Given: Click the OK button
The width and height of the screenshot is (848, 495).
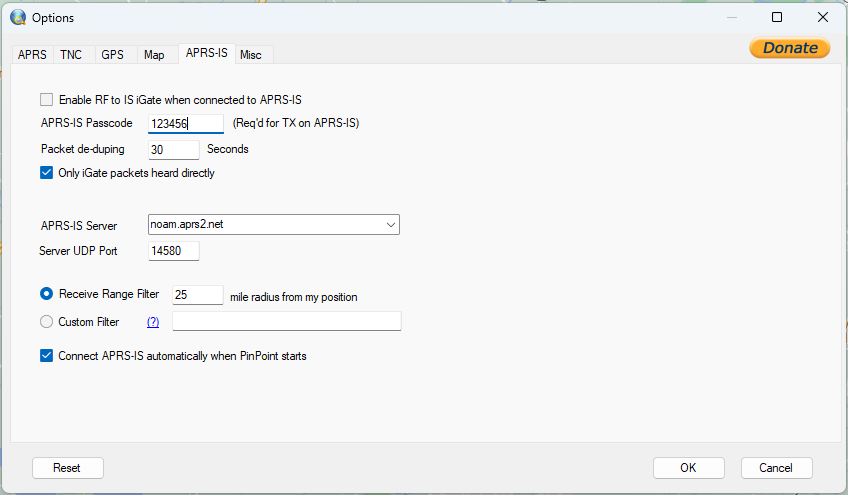Looking at the screenshot, I should click(x=688, y=468).
